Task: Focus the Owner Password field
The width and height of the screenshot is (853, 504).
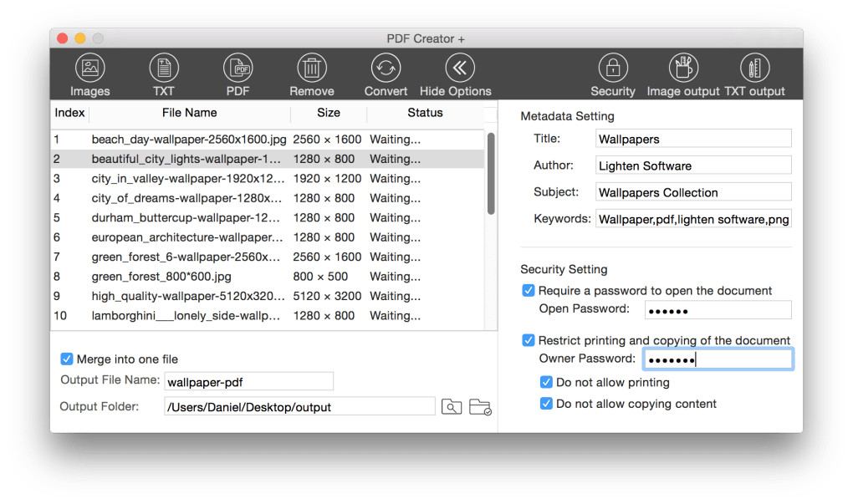Action: (x=718, y=359)
